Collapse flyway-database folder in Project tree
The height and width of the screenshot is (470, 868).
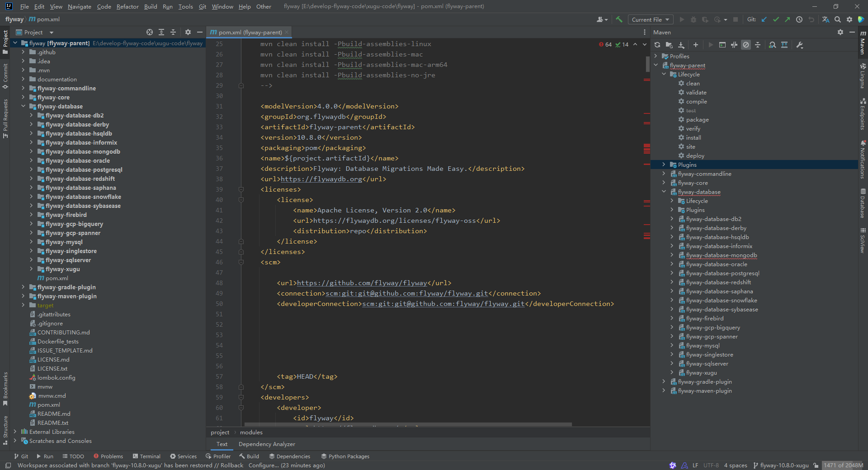coord(23,106)
